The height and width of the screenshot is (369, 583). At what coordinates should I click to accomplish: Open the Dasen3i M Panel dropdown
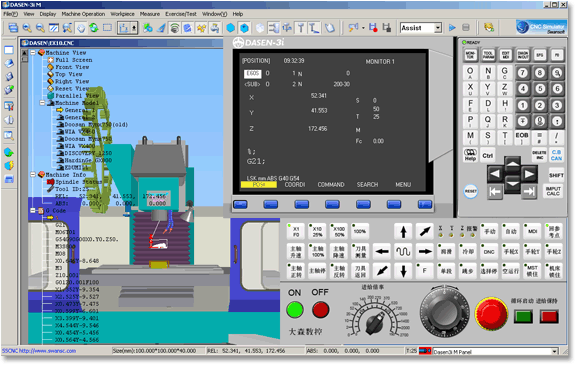(x=555, y=351)
